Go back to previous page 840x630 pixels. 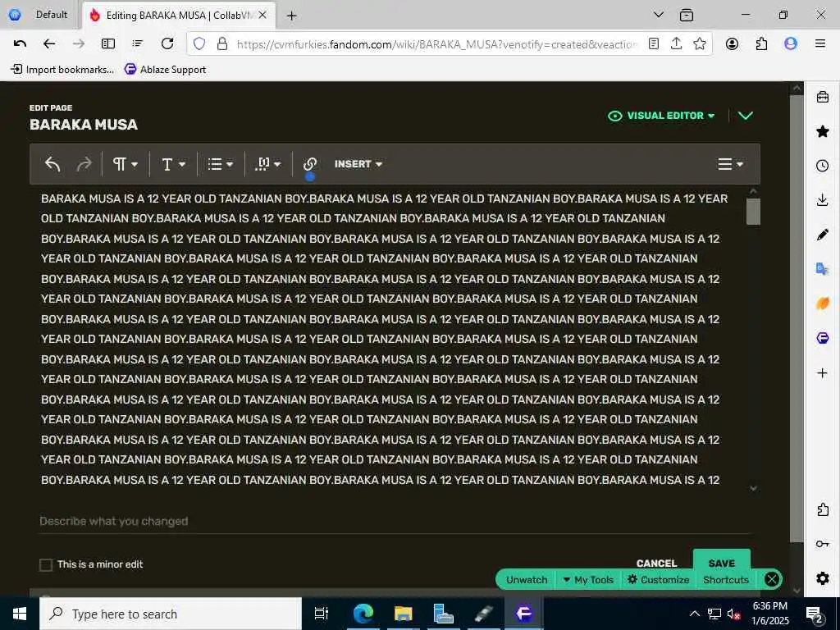click(49, 44)
